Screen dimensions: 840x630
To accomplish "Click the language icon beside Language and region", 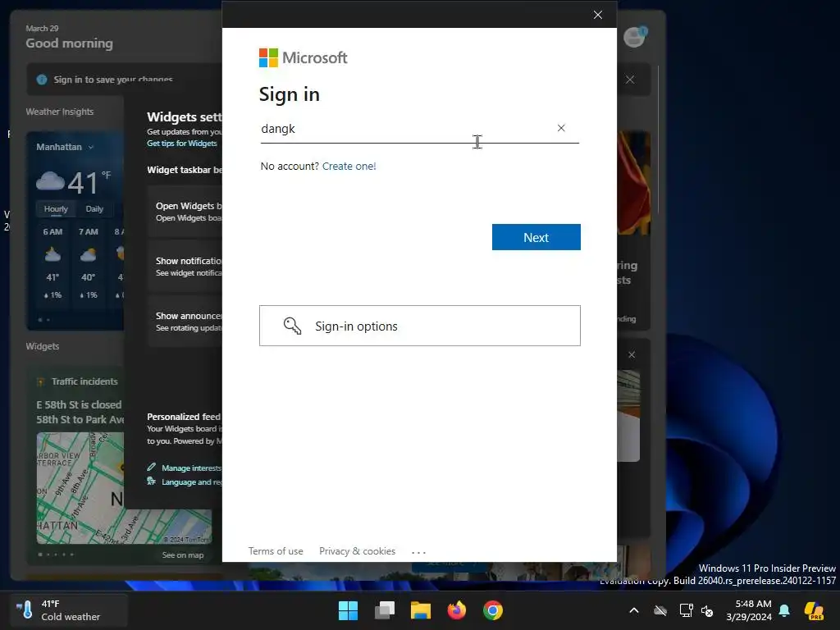I will pyautogui.click(x=152, y=481).
